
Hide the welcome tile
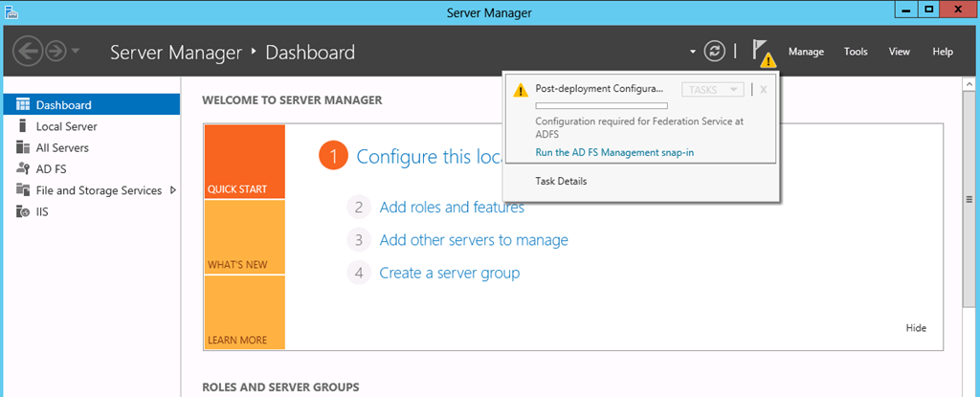point(916,328)
